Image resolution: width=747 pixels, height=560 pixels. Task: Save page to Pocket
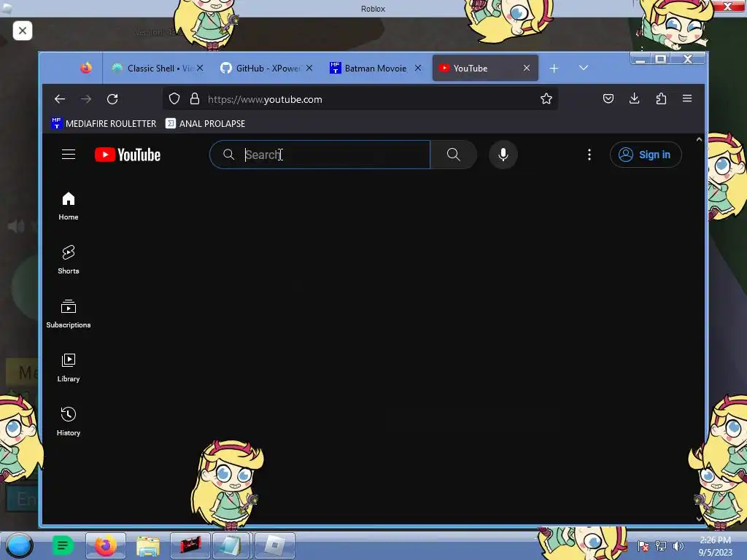pos(608,98)
